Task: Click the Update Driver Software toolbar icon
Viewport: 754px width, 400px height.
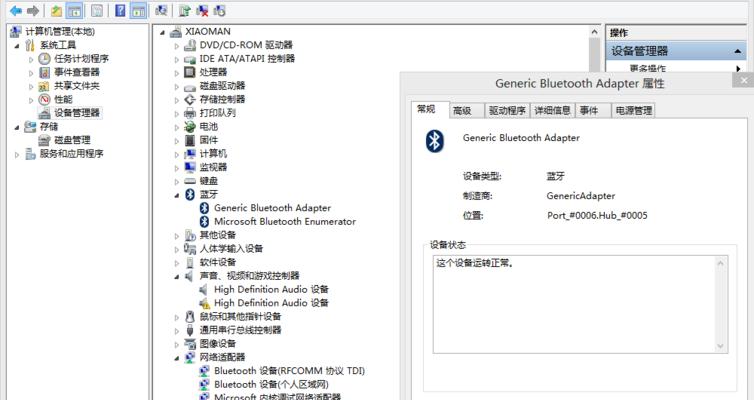Action: click(x=185, y=11)
